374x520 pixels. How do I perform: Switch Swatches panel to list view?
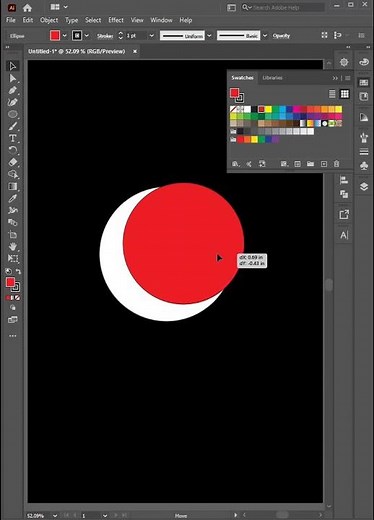[332, 94]
